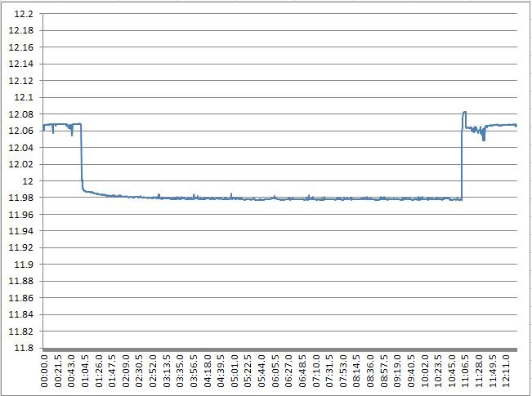Viewport: 532px width, 396px height.
Task: Click the 00:00.0 x-axis time label
Action: pyautogui.click(x=45, y=370)
